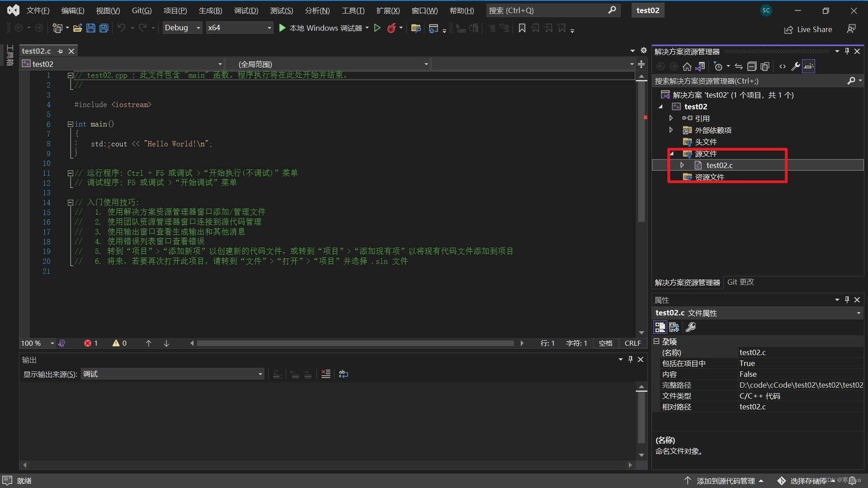Toggle Alphabetical sort in Properties panel
This screenshot has width=868, height=488.
tap(674, 327)
